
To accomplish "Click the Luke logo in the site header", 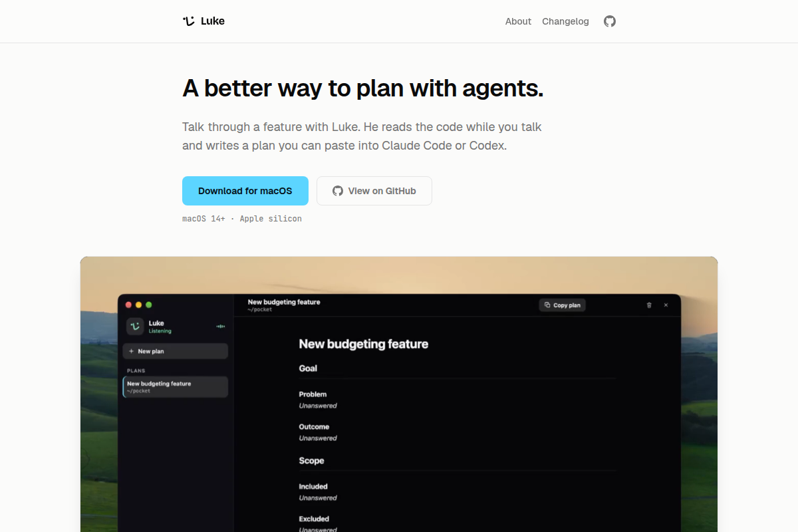I will click(203, 21).
